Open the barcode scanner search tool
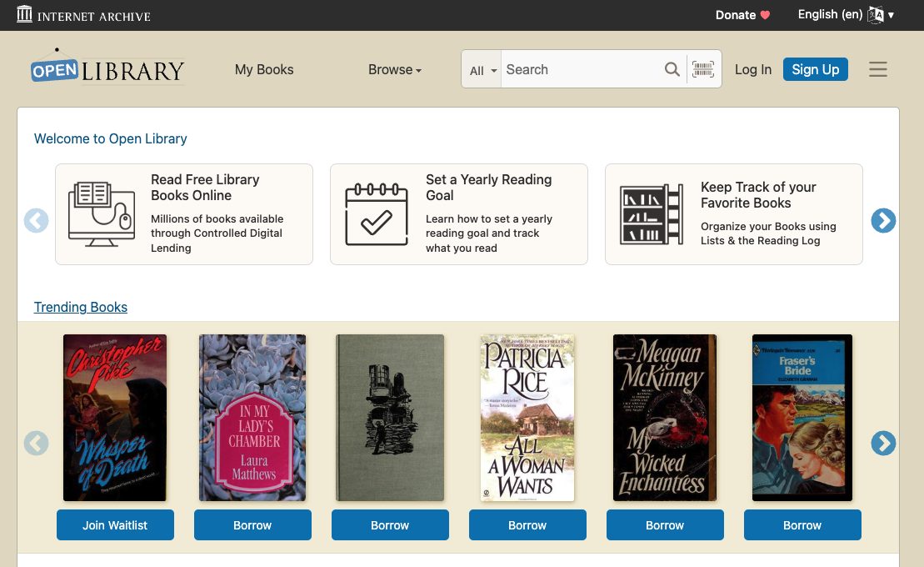Viewport: 924px width, 567px height. 702,69
